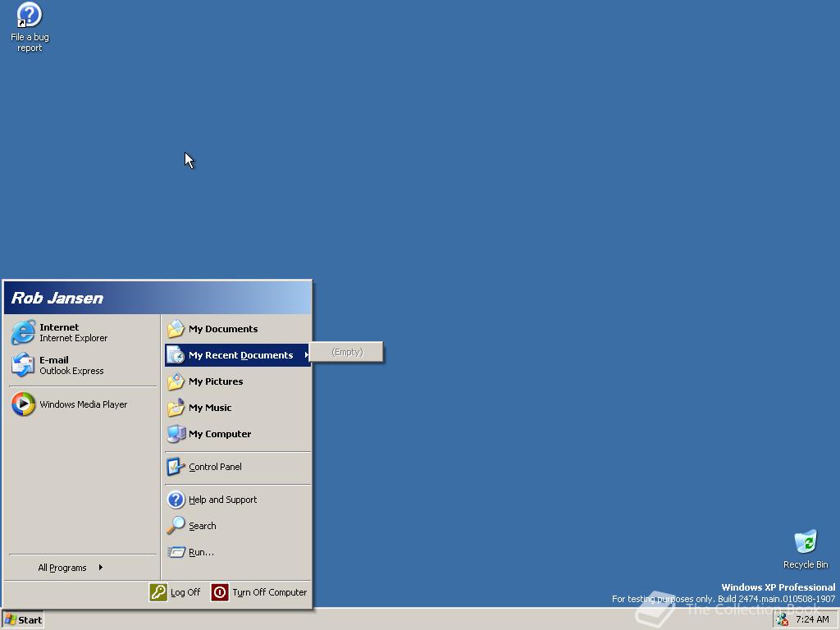Click the Log Off key icon
The image size is (840, 630).
(158, 592)
